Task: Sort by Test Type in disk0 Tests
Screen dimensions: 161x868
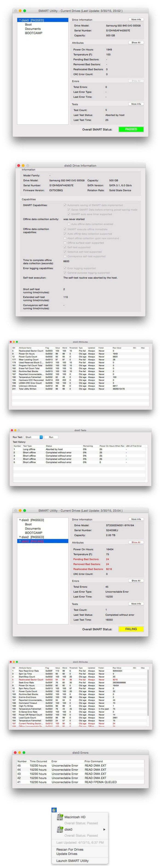Action: pyautogui.click(x=27, y=446)
